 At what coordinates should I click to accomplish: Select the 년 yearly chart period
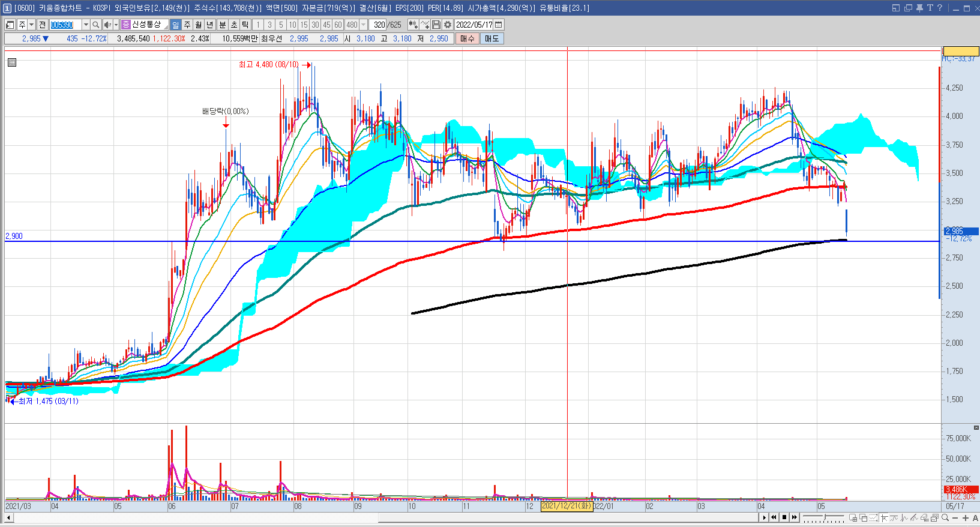point(210,25)
